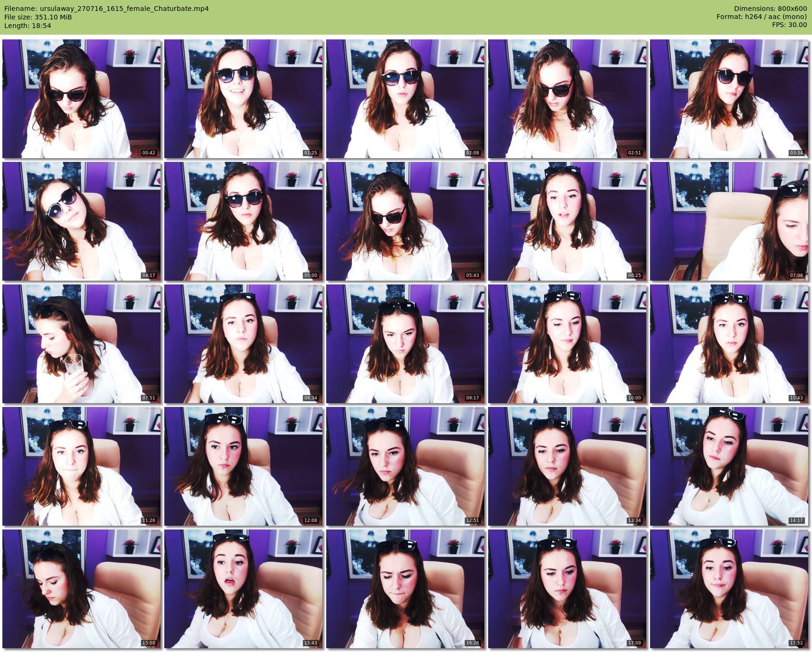Open the thumbnail marked 13:34
Screen dimensions: 812x652
[567, 466]
